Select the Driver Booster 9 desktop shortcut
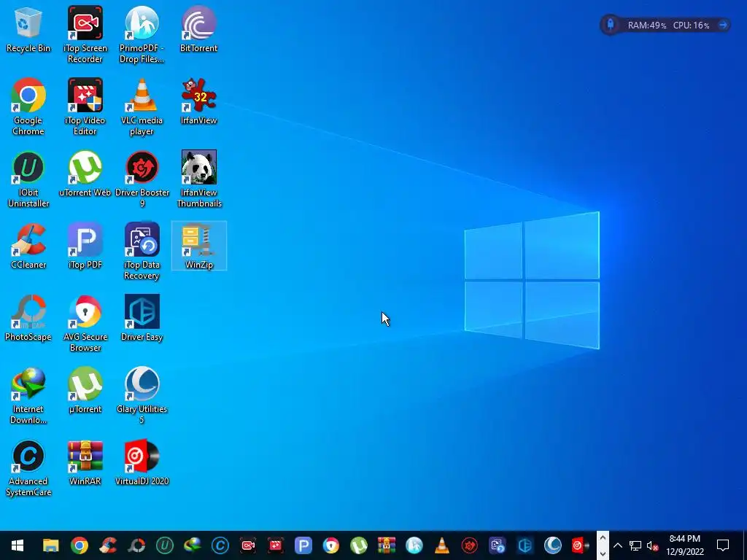Screen dimensions: 747x560 [x=142, y=179]
